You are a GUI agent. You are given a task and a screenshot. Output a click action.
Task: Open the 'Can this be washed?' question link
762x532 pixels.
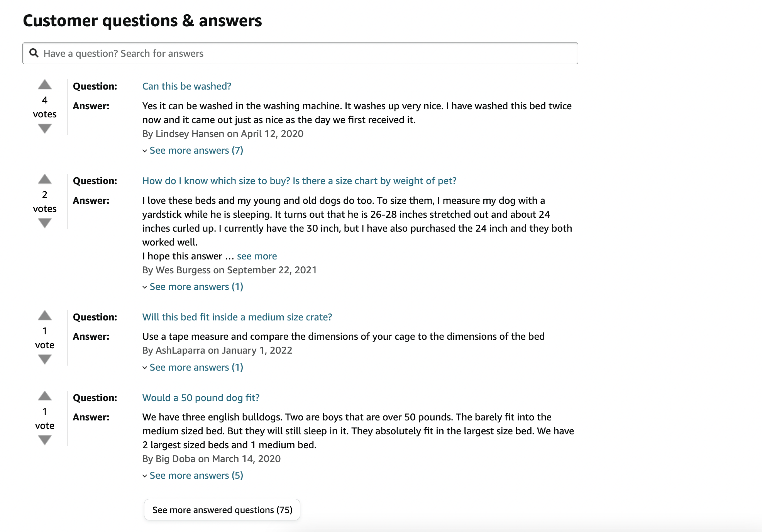187,86
